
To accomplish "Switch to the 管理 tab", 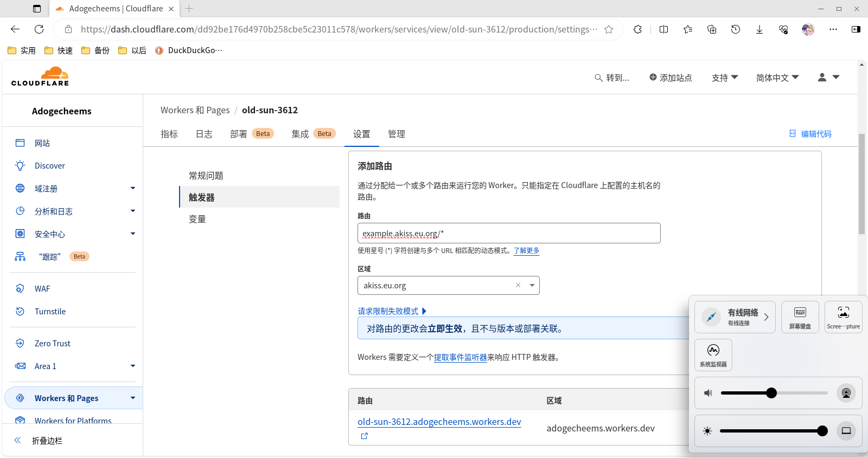I will coord(397,134).
